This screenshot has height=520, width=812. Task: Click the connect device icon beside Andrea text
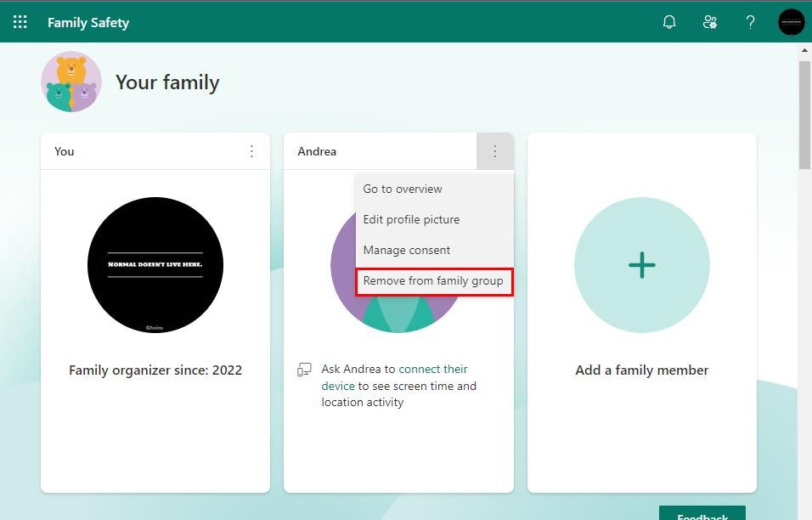(304, 370)
